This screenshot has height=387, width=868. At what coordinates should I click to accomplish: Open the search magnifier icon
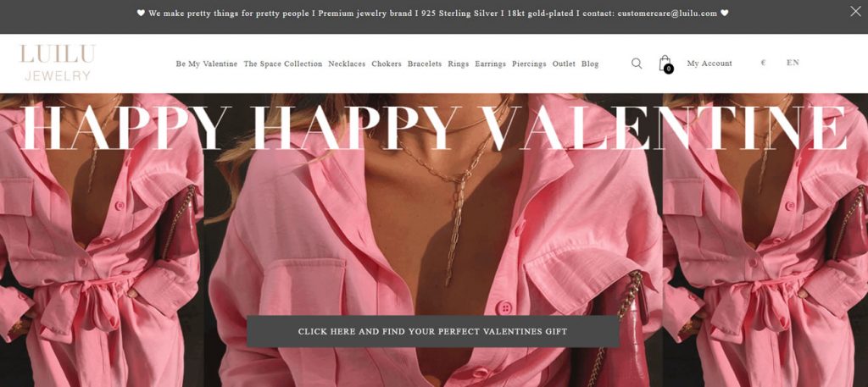pos(637,64)
